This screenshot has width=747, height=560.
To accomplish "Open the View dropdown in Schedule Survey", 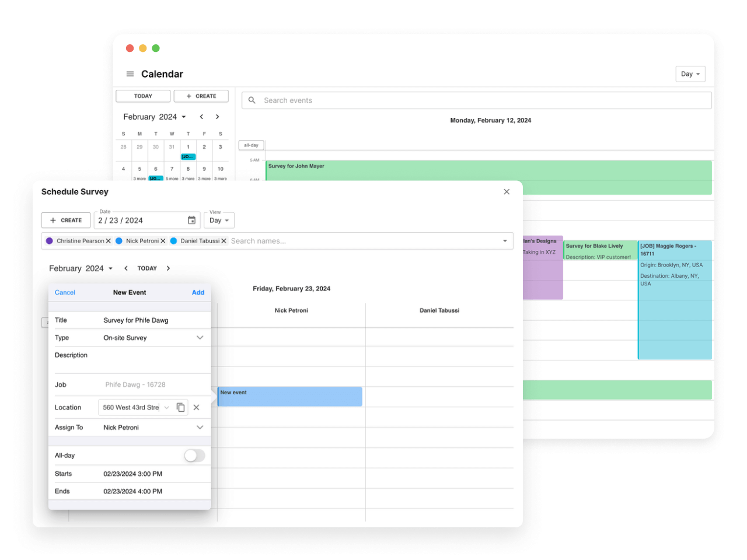I will point(219,220).
